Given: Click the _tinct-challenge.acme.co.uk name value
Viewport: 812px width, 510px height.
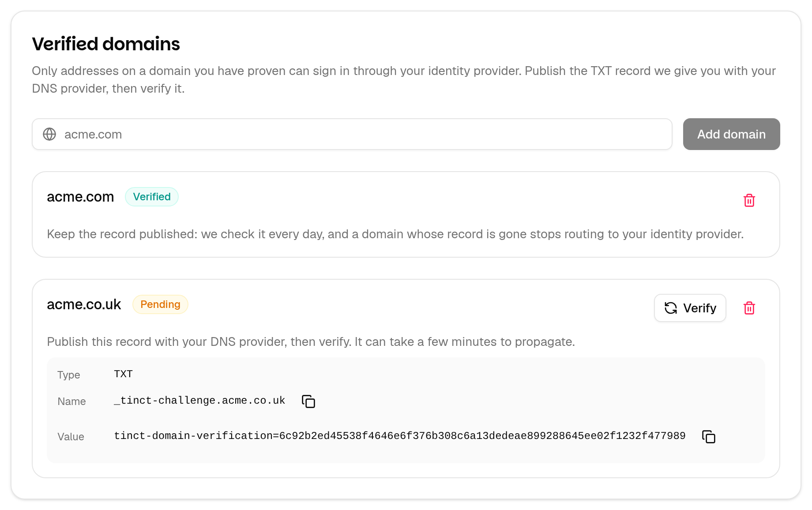Looking at the screenshot, I should [x=199, y=401].
